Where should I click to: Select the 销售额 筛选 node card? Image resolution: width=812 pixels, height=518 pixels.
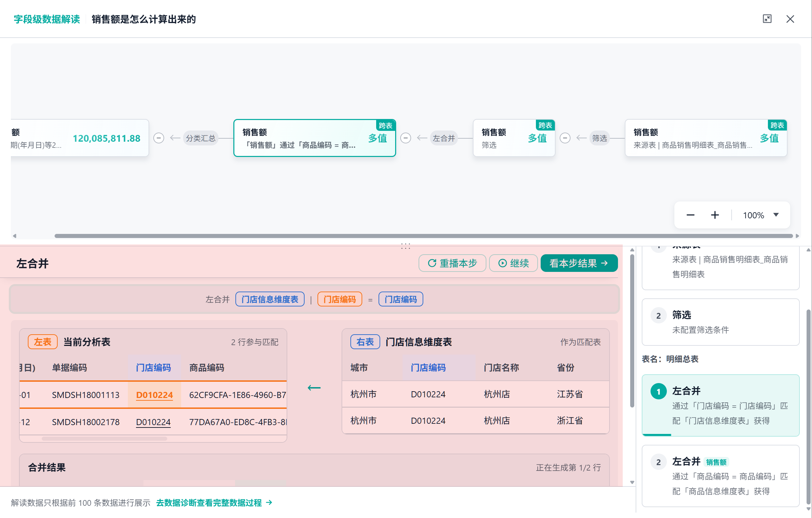514,138
